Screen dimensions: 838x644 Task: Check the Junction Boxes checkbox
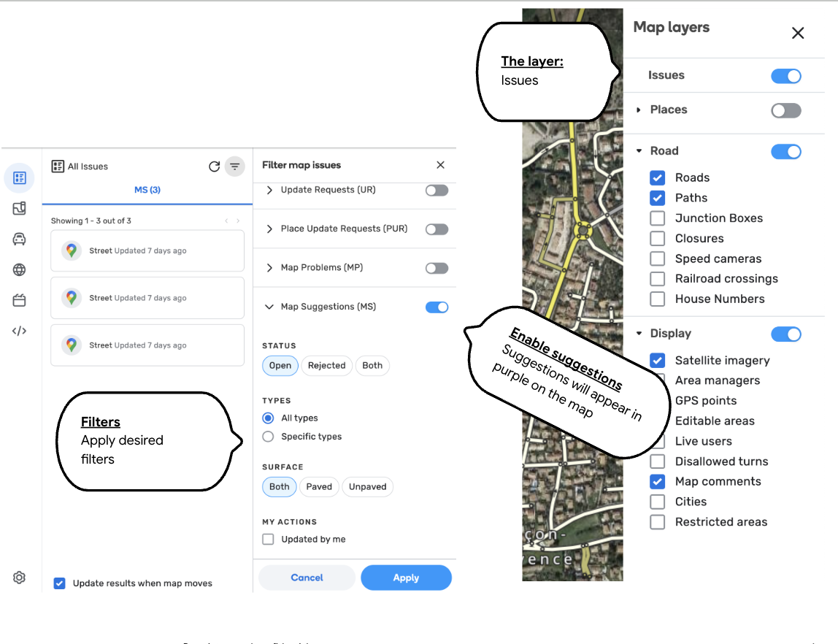pyautogui.click(x=658, y=218)
